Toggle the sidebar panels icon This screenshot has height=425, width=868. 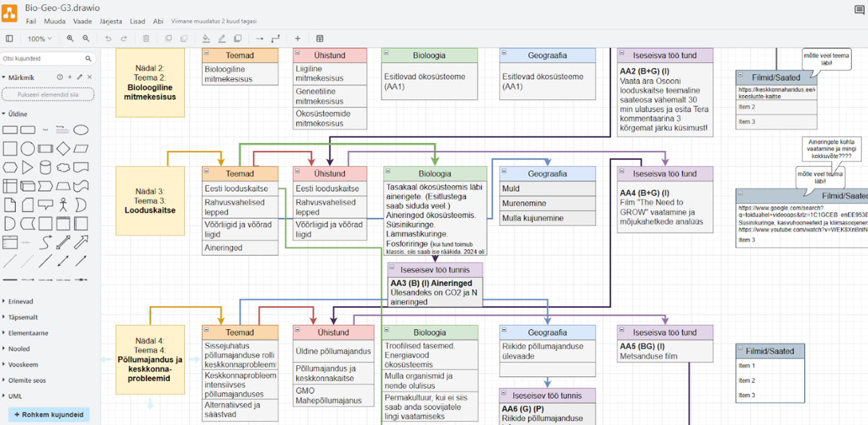(9, 39)
